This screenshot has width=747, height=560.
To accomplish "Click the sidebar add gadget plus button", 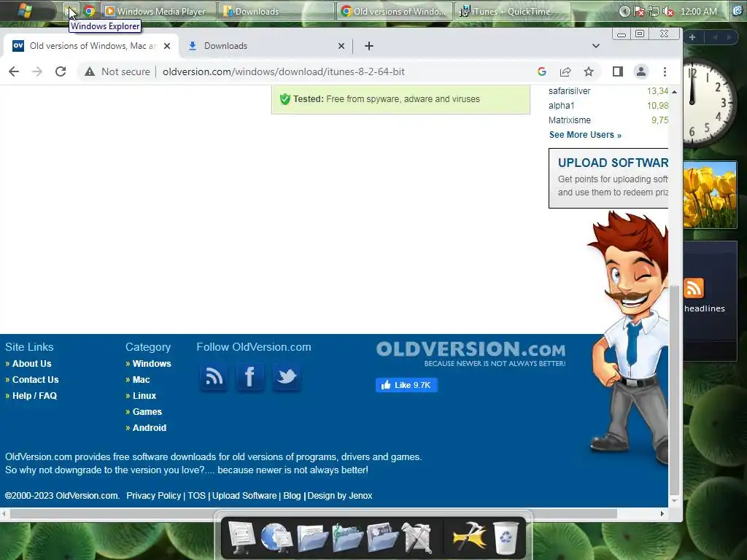I will point(692,37).
